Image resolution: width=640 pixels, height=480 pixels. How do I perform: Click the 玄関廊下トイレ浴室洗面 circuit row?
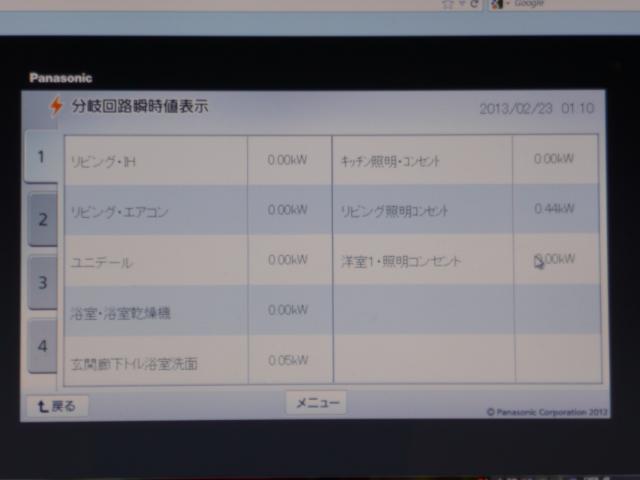pyautogui.click(x=155, y=362)
